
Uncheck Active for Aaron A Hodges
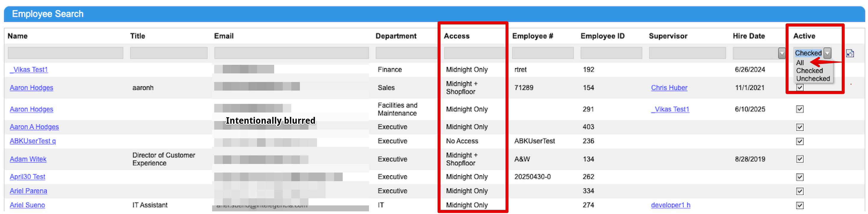click(x=800, y=127)
